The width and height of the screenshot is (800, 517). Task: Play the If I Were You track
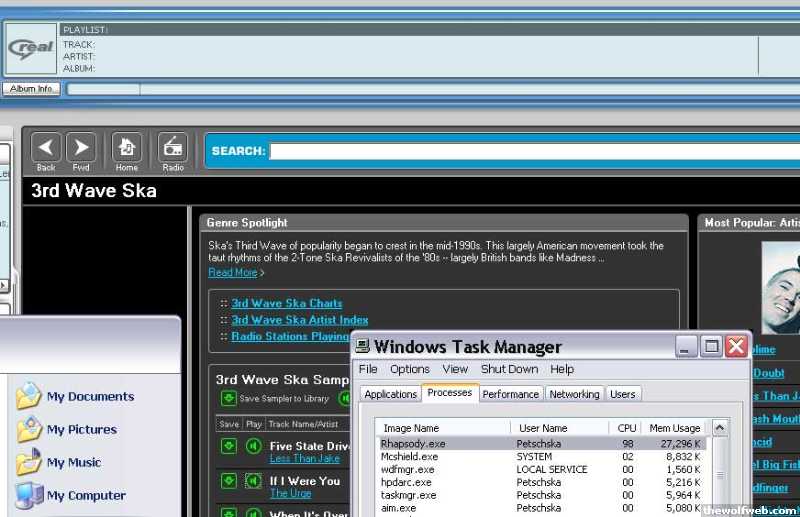point(254,481)
